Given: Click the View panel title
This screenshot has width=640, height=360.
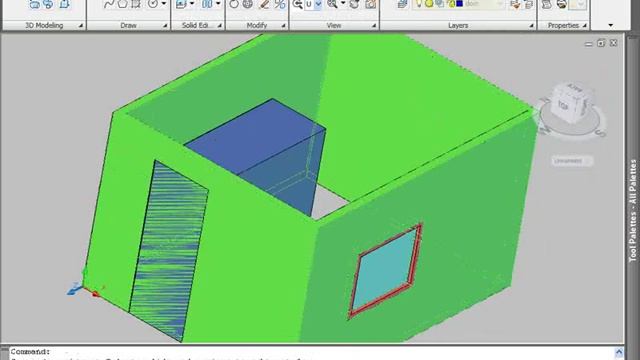Looking at the screenshot, I should click(334, 25).
